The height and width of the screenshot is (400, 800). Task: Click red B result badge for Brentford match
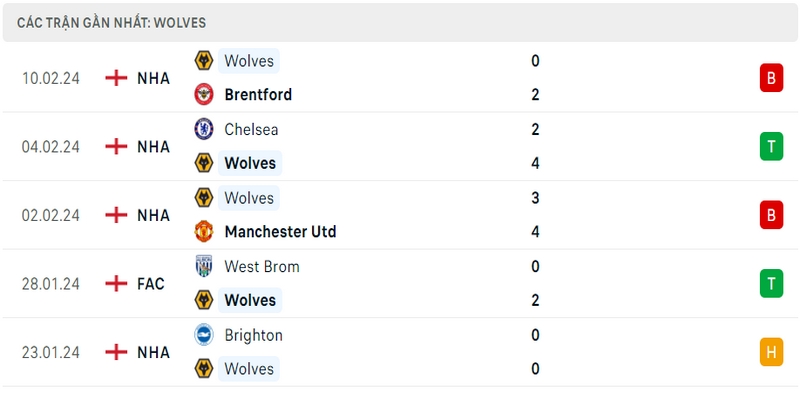click(771, 78)
